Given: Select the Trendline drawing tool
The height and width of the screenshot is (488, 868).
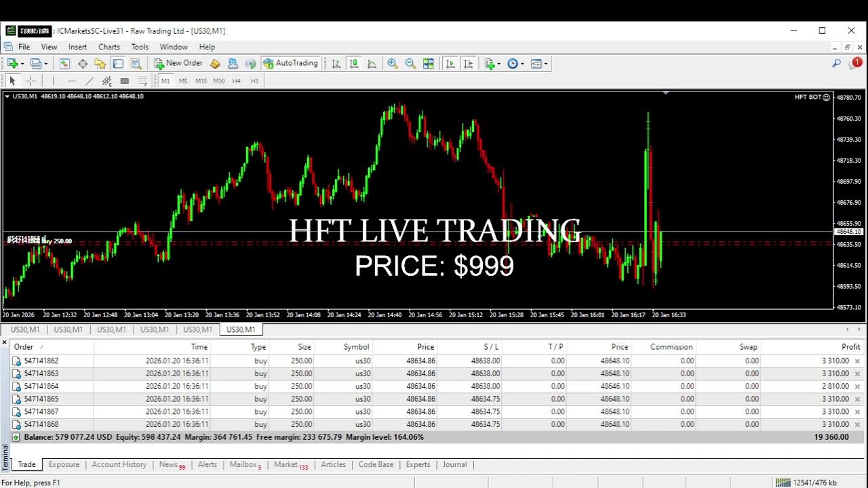Looking at the screenshot, I should 89,81.
